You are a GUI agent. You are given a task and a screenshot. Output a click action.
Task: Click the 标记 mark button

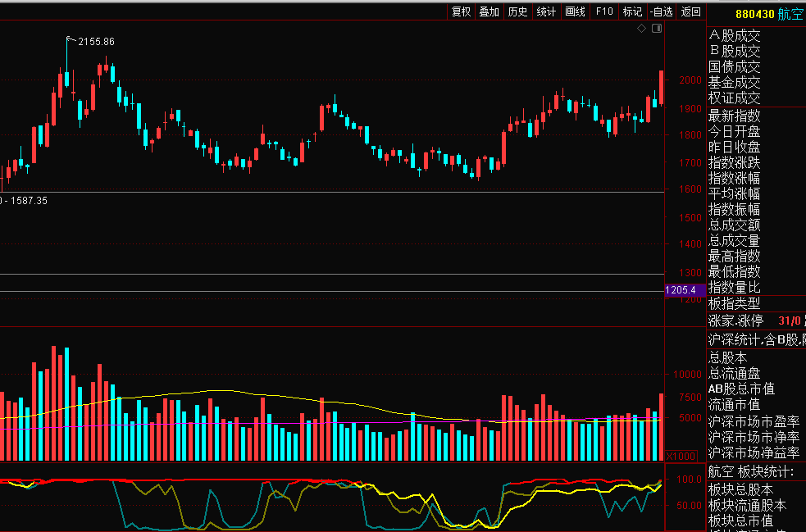632,11
